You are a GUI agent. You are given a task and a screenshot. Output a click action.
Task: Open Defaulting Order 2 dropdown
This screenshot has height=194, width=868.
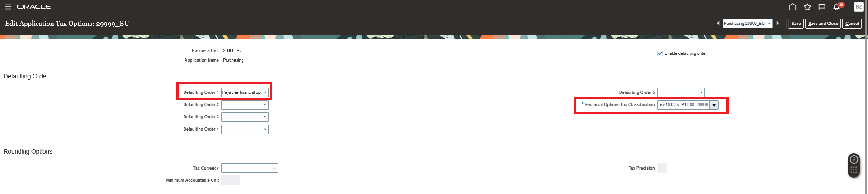tap(245, 105)
